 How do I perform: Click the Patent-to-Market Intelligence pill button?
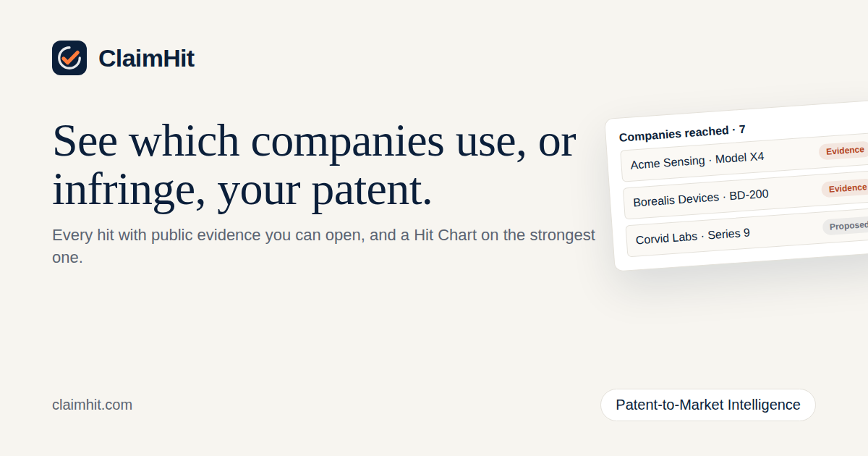(708, 405)
